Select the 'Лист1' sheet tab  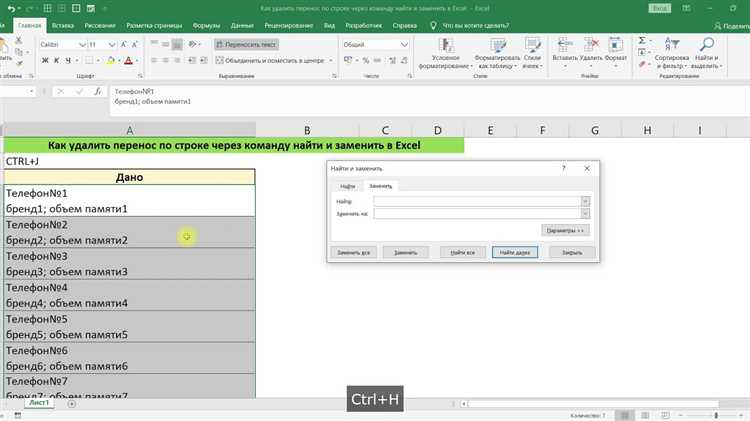pos(39,403)
